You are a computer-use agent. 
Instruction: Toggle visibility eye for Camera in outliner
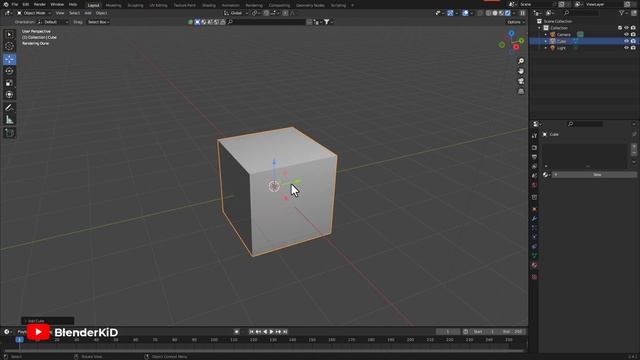click(x=626, y=34)
